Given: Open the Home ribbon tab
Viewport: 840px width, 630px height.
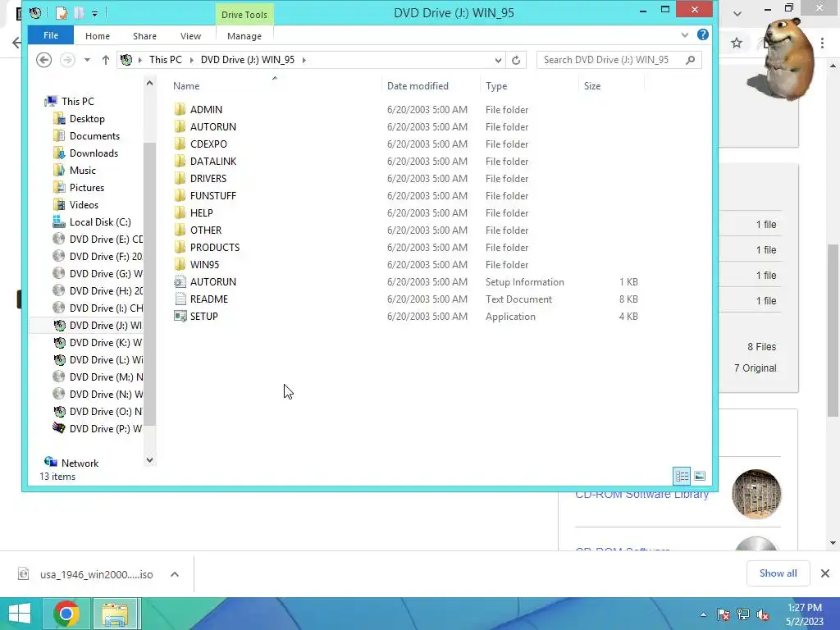Looking at the screenshot, I should point(98,36).
